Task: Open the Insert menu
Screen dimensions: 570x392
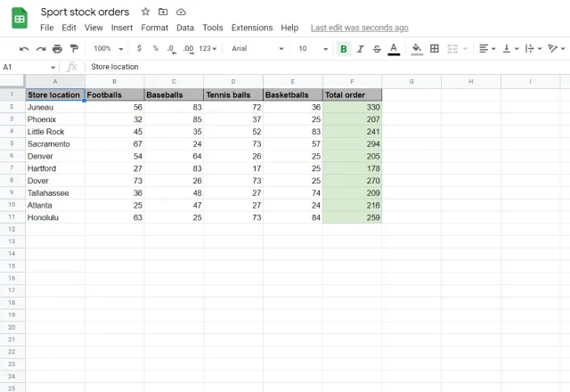Action: 122,28
